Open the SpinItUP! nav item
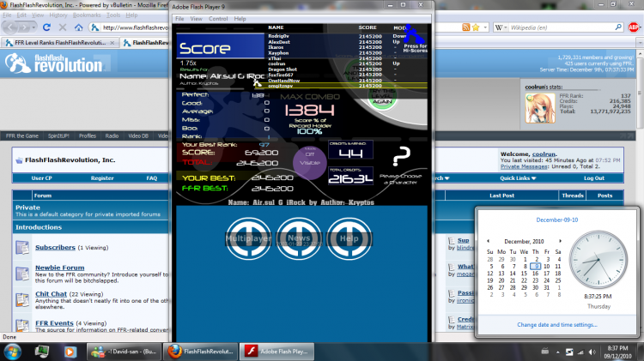 pyautogui.click(x=58, y=135)
